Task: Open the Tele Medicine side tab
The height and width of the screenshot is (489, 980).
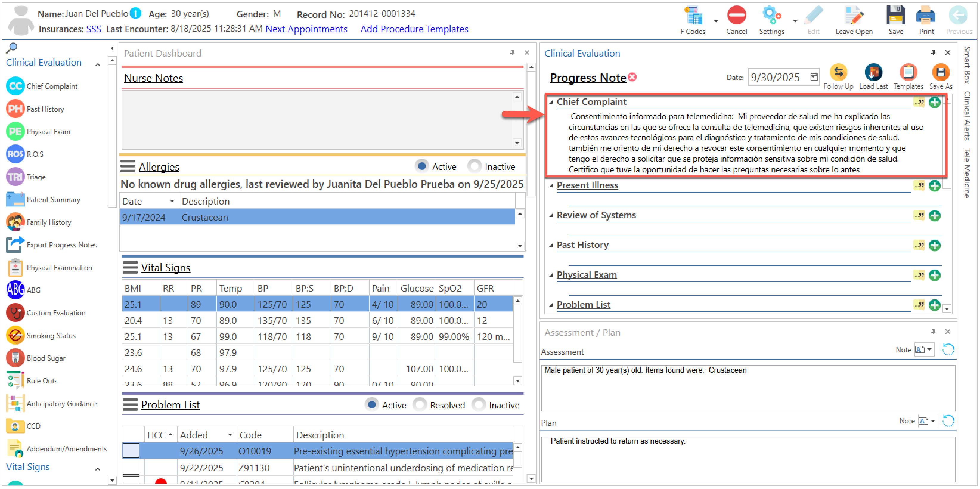Action: 967,173
